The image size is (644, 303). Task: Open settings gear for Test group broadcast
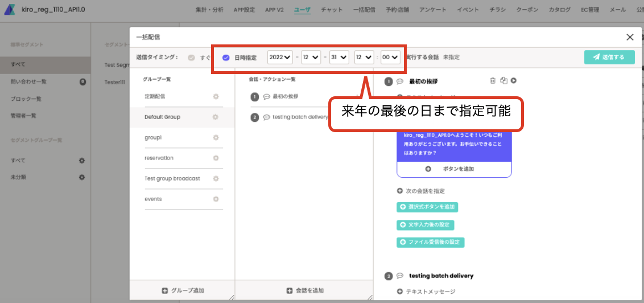point(216,179)
